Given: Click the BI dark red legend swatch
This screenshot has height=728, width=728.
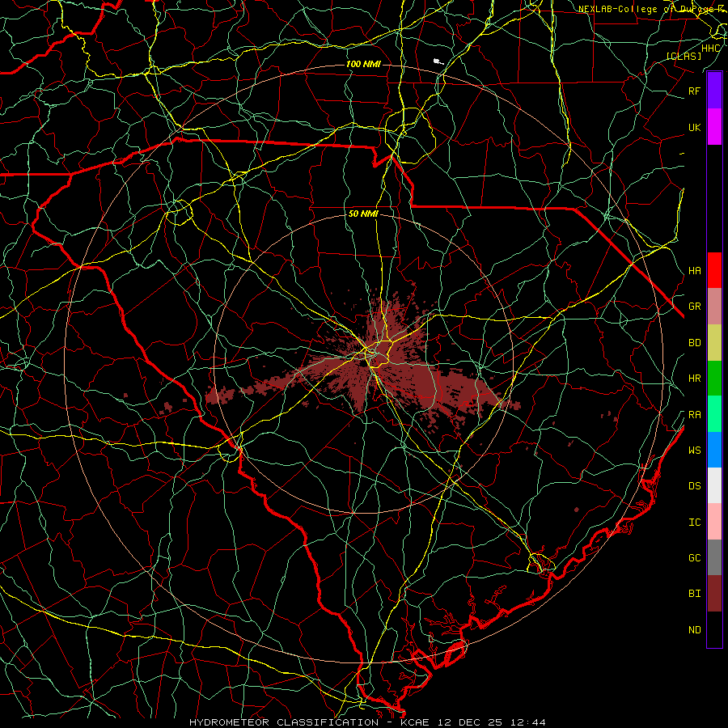Looking at the screenshot, I should point(714,594).
